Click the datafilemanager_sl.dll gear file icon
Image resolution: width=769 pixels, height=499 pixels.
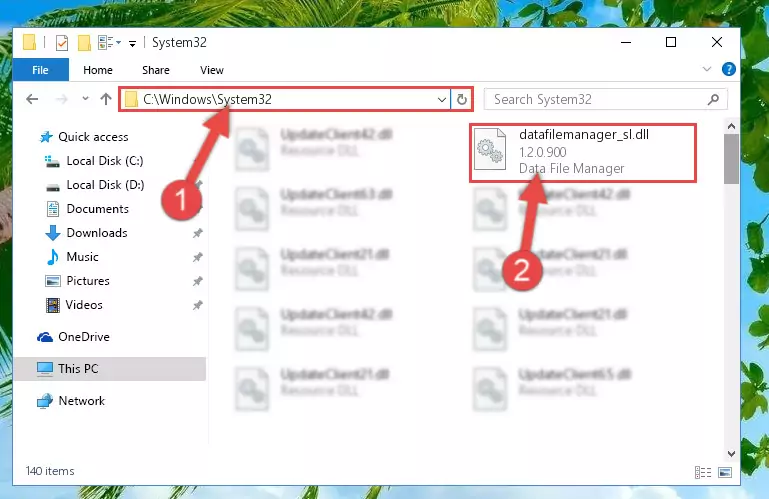pyautogui.click(x=490, y=150)
